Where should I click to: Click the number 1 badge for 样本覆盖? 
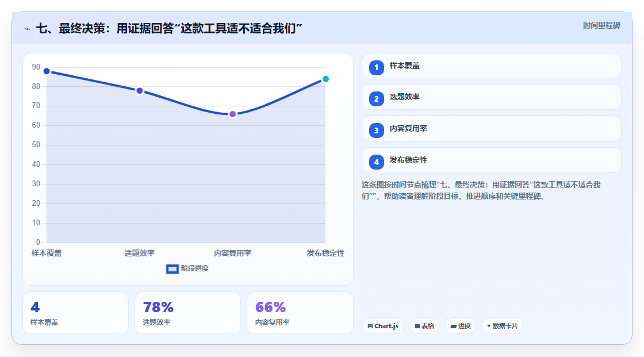[376, 68]
